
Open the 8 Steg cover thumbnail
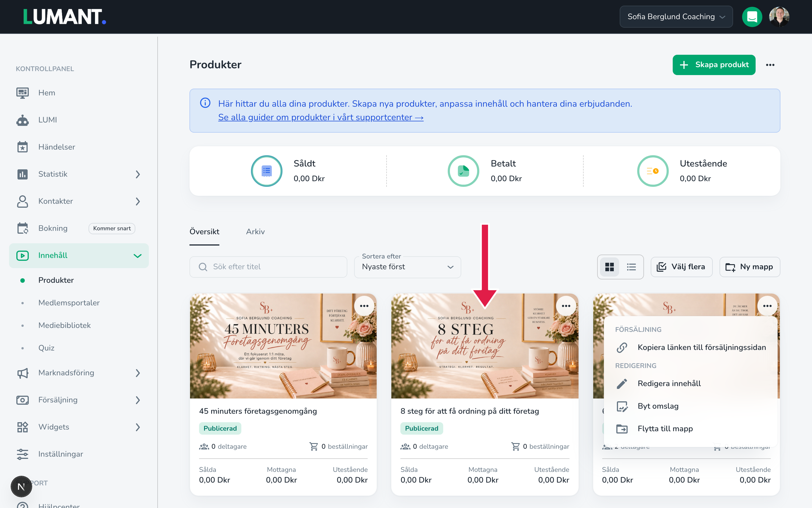(x=484, y=346)
